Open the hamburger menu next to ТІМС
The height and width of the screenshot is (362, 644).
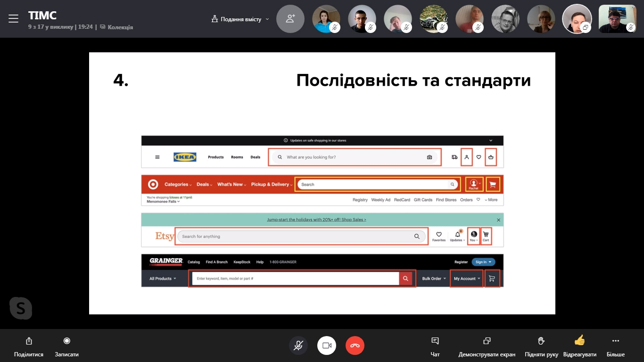(x=13, y=18)
